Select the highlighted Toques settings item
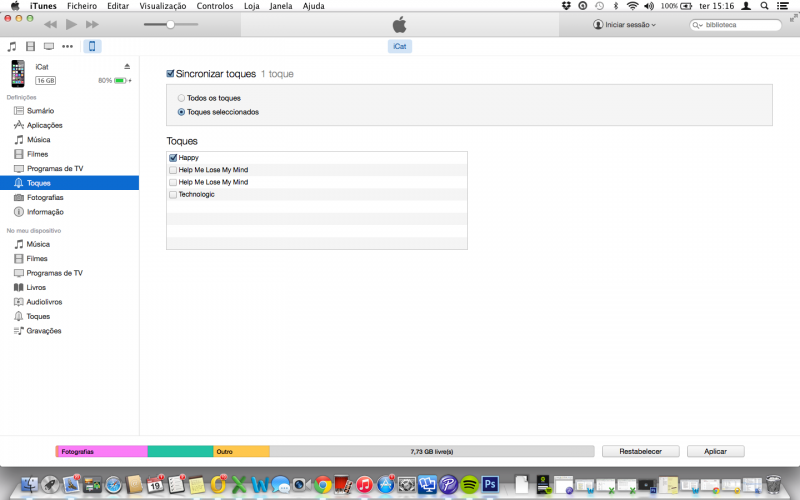800x500 pixels. point(69,183)
